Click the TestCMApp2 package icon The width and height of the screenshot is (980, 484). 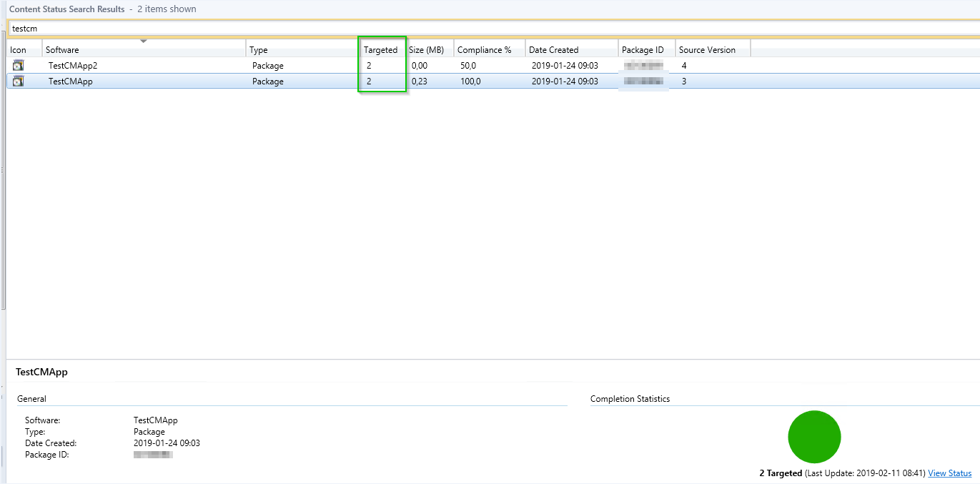click(18, 65)
